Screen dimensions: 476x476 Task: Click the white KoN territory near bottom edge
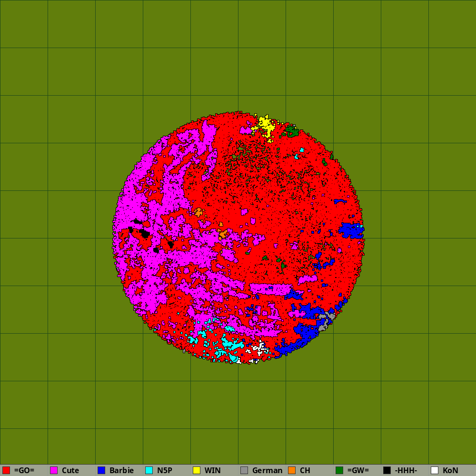tap(258, 348)
